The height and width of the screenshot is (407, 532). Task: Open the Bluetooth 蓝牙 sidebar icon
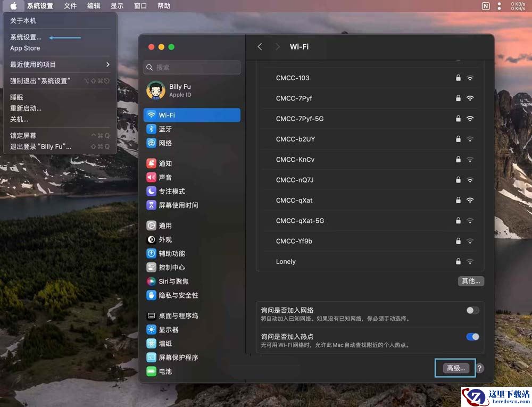[x=151, y=129]
